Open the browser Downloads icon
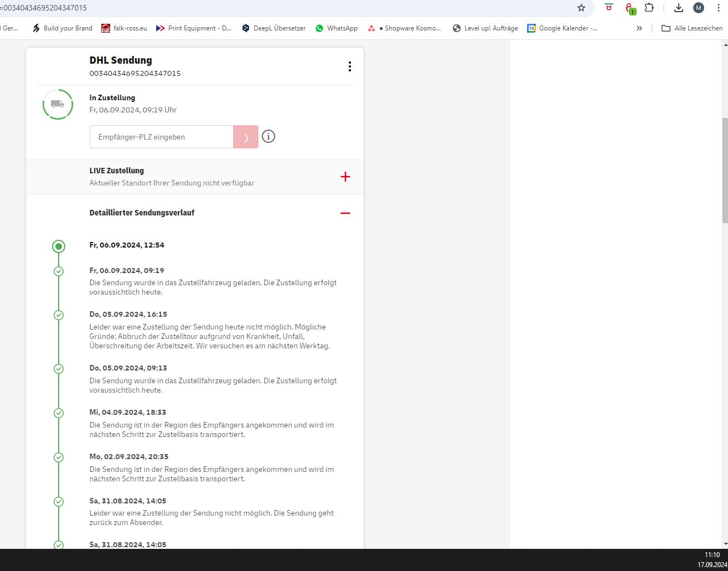The height and width of the screenshot is (571, 728). point(679,8)
